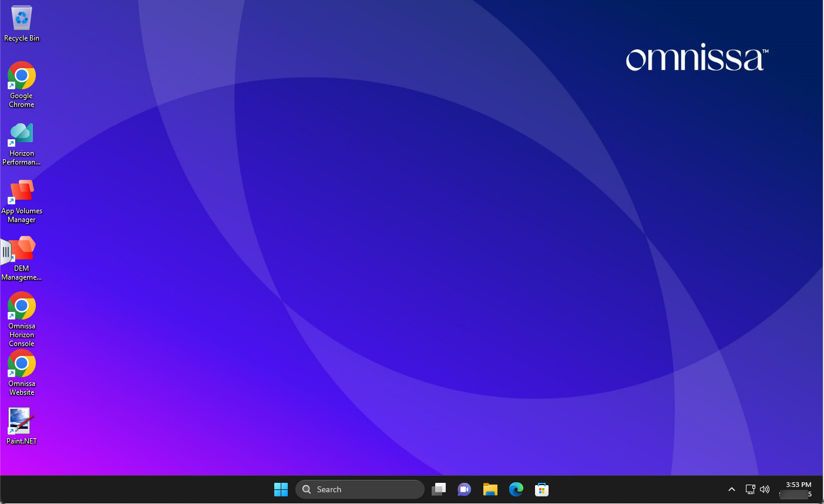Open Task View from the taskbar

tap(439, 489)
